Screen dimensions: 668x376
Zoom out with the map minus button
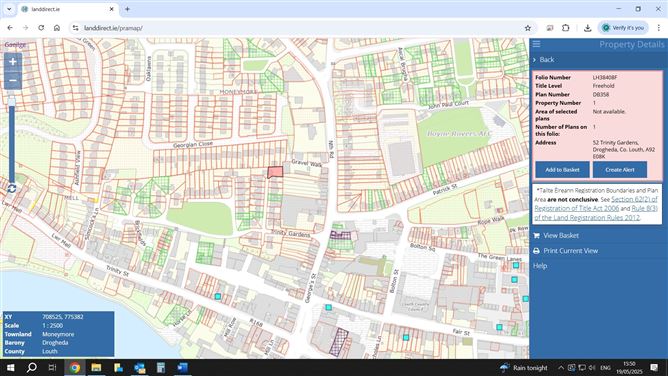(x=12, y=80)
